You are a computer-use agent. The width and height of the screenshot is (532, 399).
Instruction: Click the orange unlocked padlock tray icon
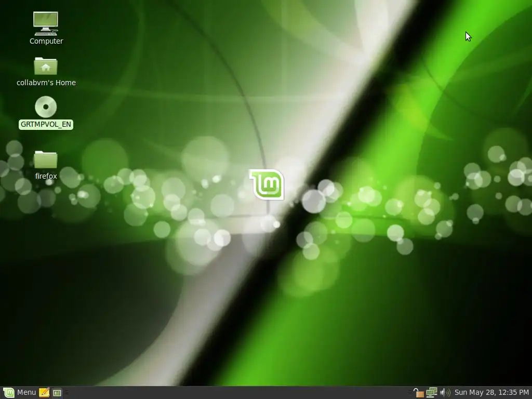418,393
